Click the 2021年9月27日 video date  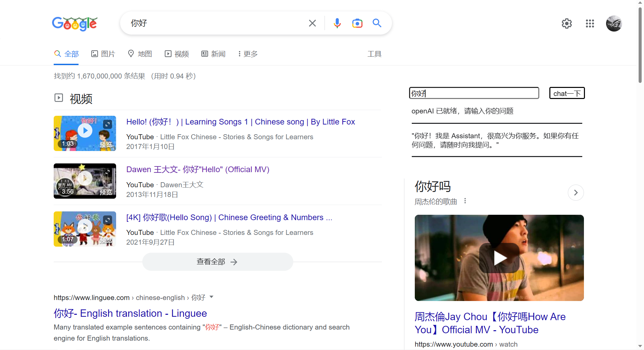(150, 242)
